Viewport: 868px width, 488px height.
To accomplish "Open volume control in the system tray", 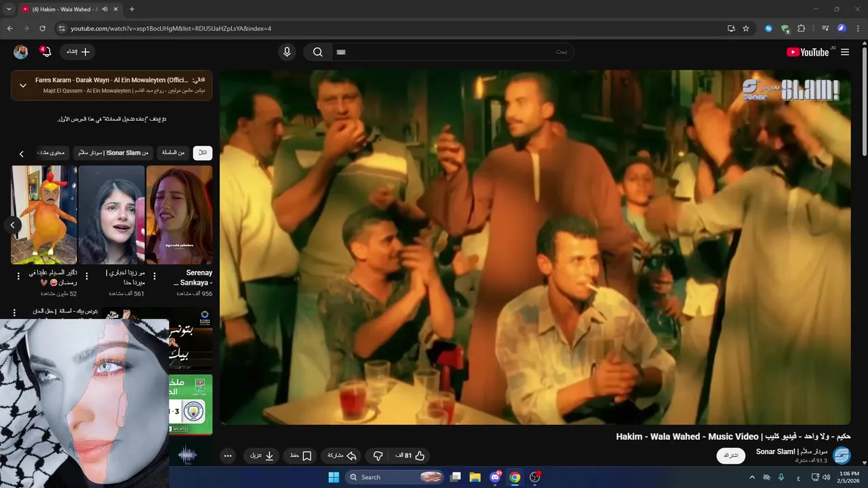I will (826, 477).
